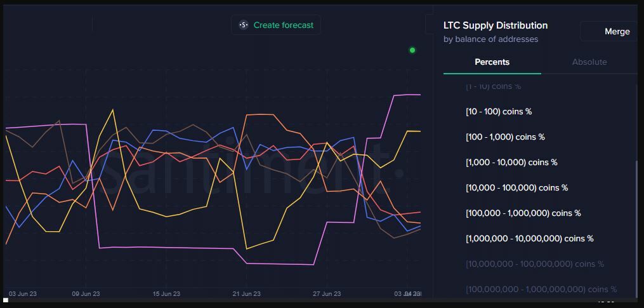The height and width of the screenshot is (308, 644).
Task: Click the 15 Jun 23 axis label
Action: click(x=166, y=294)
